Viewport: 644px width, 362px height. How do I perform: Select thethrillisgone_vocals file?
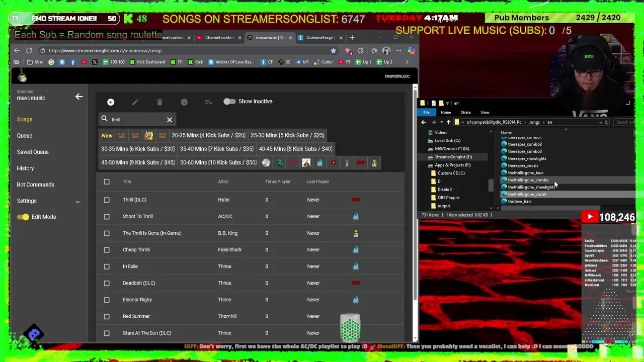527,194
